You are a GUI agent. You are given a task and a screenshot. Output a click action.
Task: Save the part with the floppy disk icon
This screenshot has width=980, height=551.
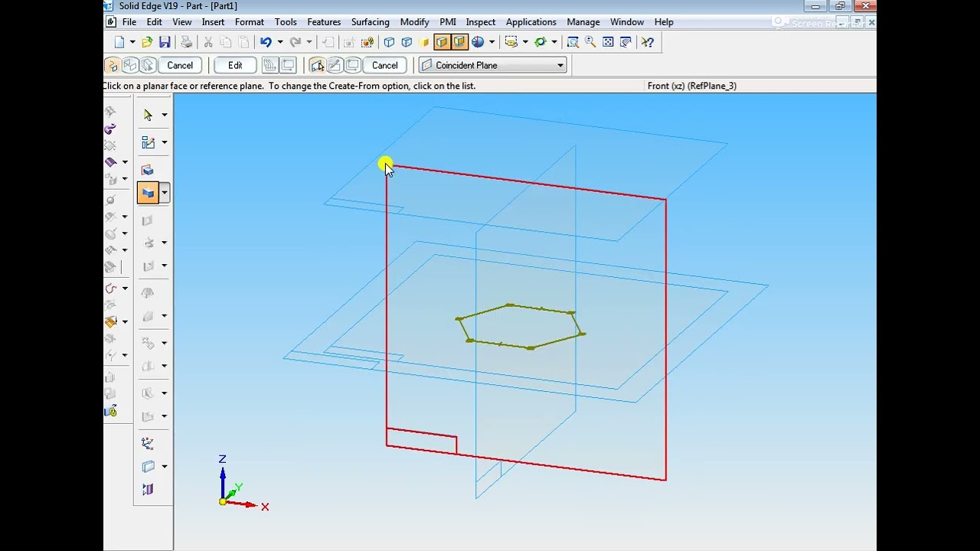(165, 42)
